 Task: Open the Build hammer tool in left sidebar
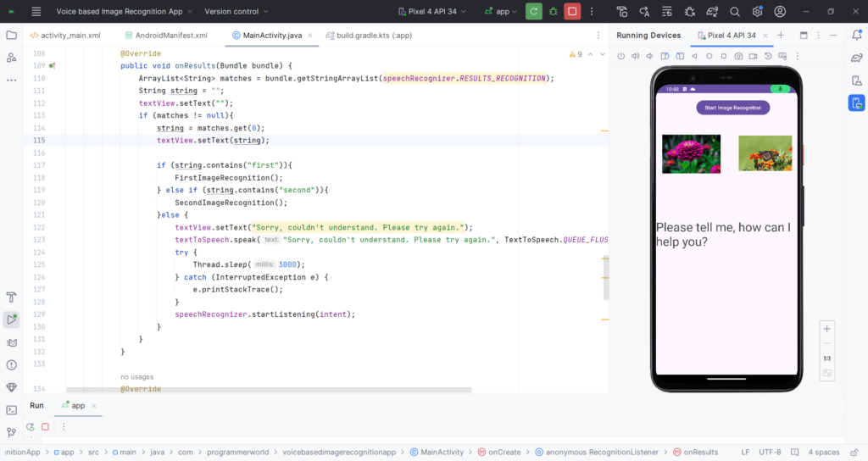(x=11, y=297)
